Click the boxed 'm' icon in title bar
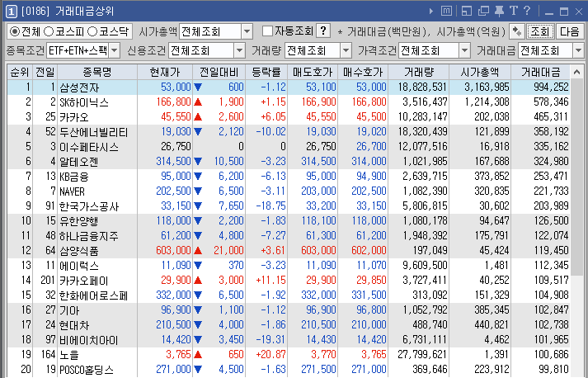 click(446, 11)
